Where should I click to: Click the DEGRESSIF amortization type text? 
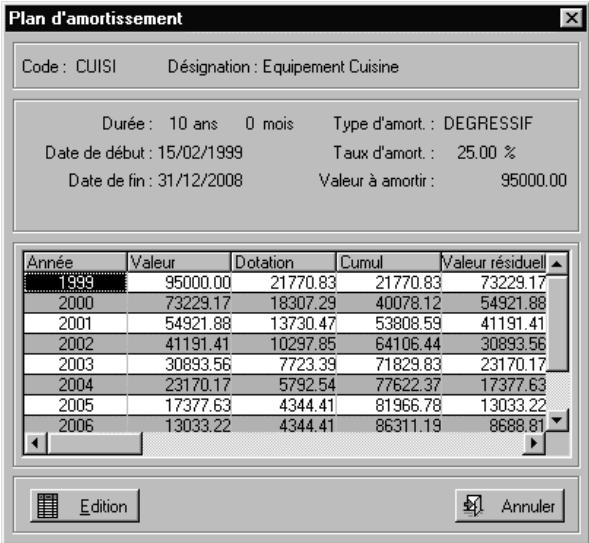point(488,123)
